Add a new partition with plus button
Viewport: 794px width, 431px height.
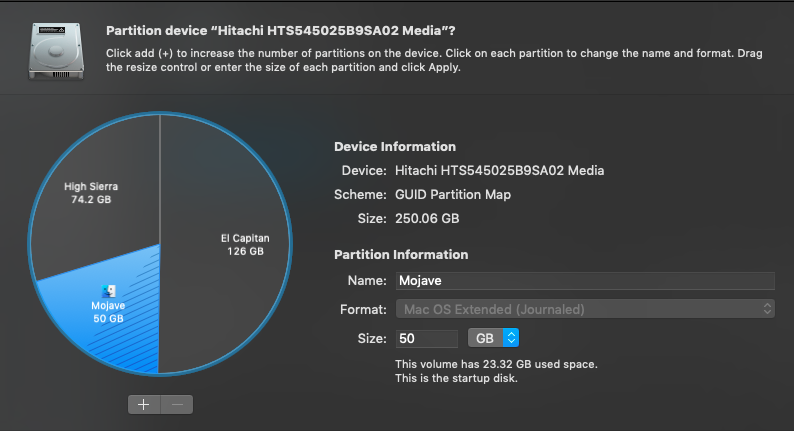tap(144, 404)
